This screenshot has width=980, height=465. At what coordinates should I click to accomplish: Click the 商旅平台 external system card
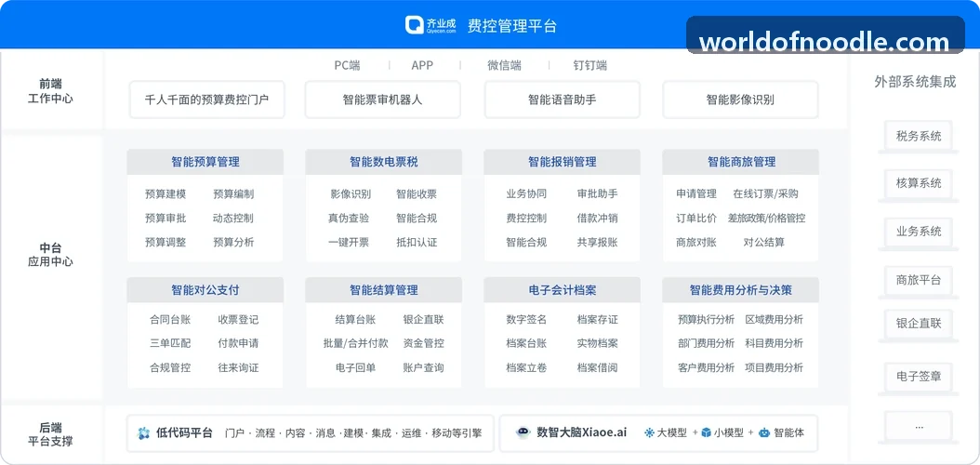[919, 280]
